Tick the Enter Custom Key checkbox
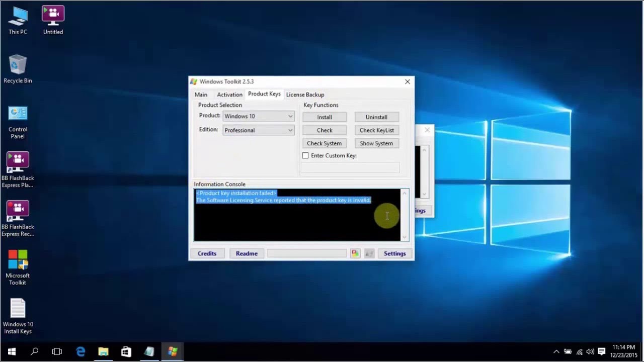Screen dimensions: 644x362 pos(305,156)
